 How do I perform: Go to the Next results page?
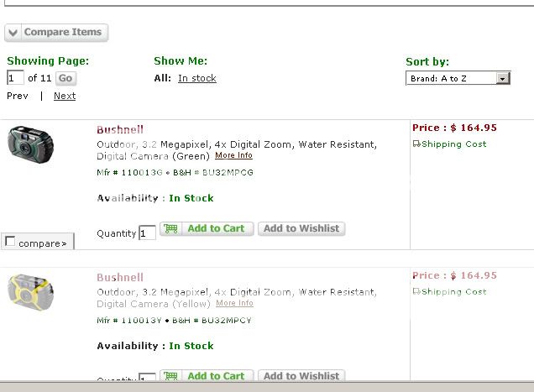(65, 96)
